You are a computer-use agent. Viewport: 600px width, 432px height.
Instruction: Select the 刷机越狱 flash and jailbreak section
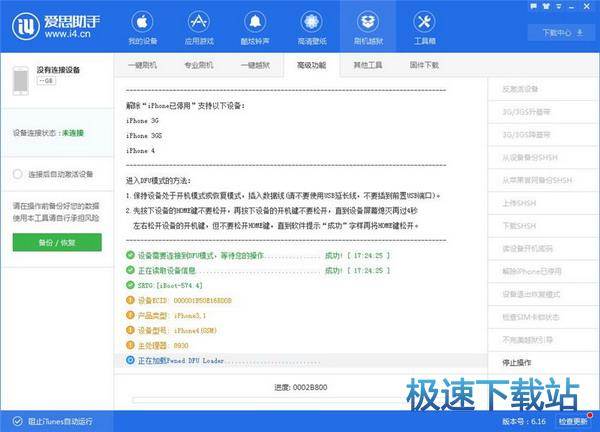click(368, 28)
